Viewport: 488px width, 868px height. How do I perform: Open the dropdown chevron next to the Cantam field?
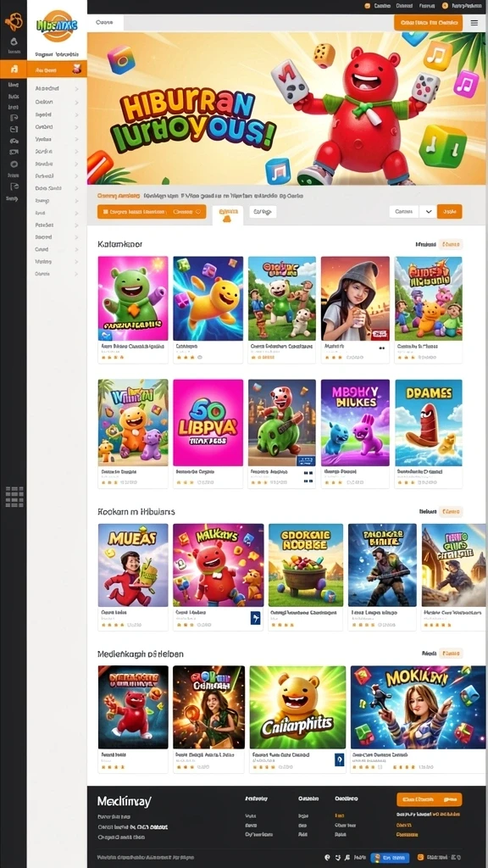point(428,211)
